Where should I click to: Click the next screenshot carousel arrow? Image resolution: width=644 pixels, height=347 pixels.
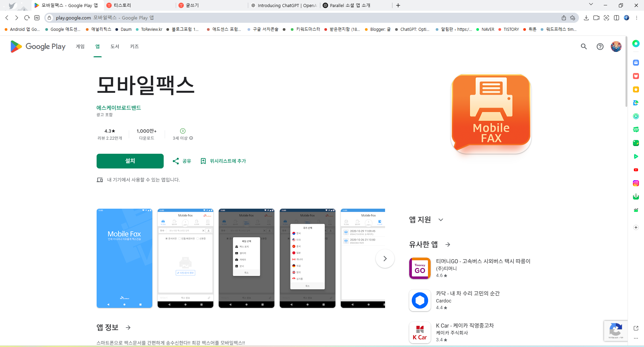click(x=385, y=259)
